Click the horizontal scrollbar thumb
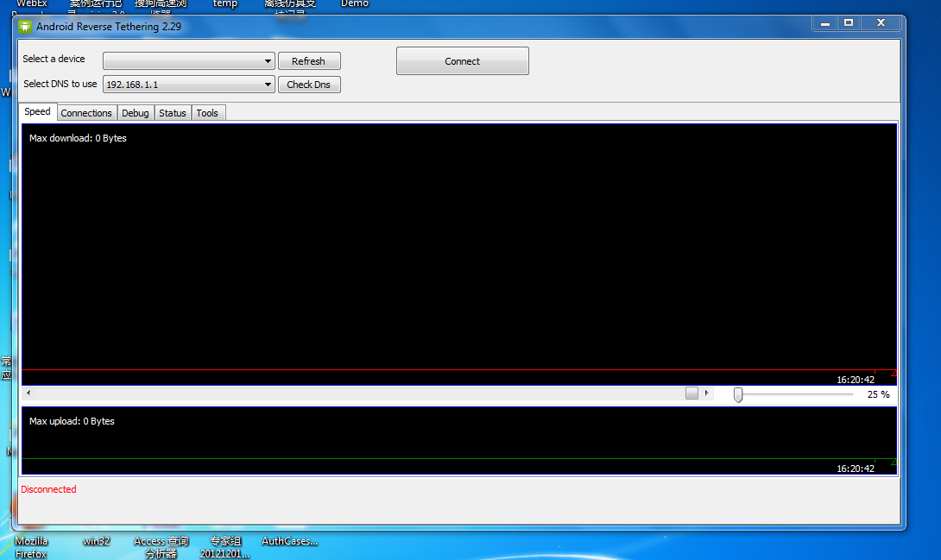Screen dimensions: 941x560 point(692,393)
